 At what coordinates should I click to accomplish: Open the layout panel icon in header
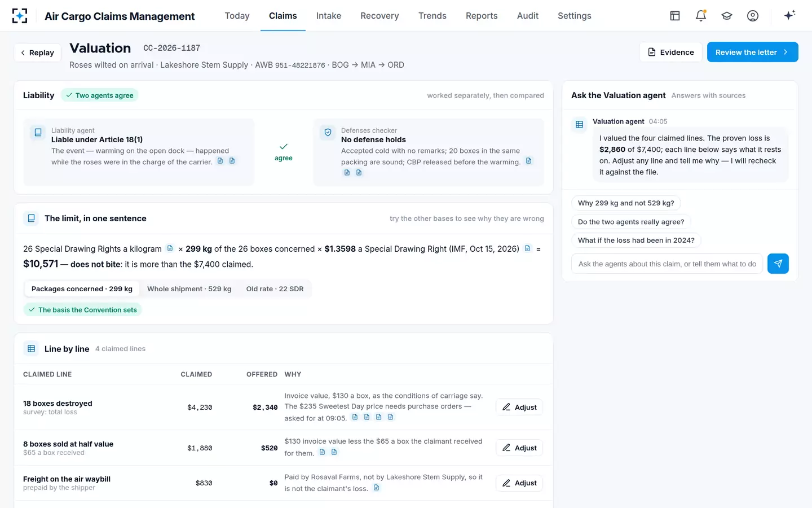pos(675,16)
